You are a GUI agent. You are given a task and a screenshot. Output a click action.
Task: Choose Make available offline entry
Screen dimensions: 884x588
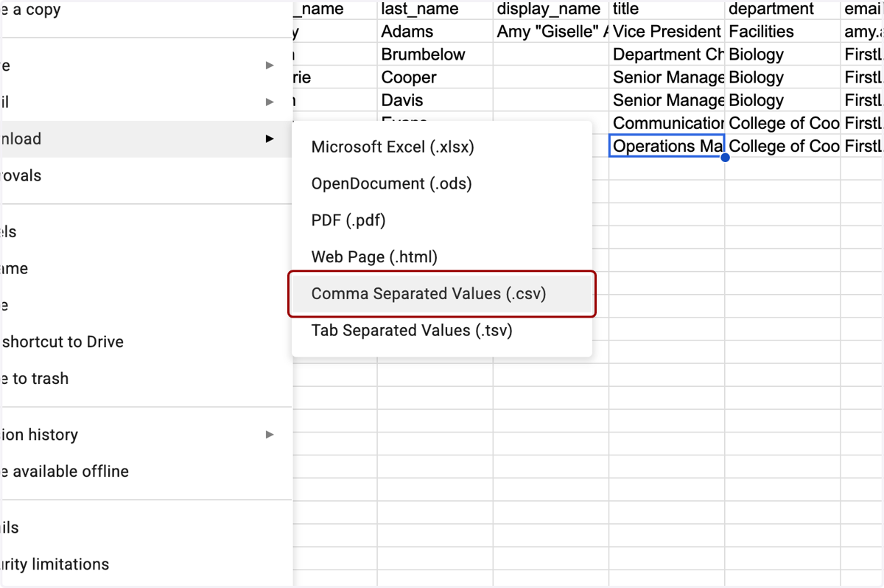coord(147,472)
